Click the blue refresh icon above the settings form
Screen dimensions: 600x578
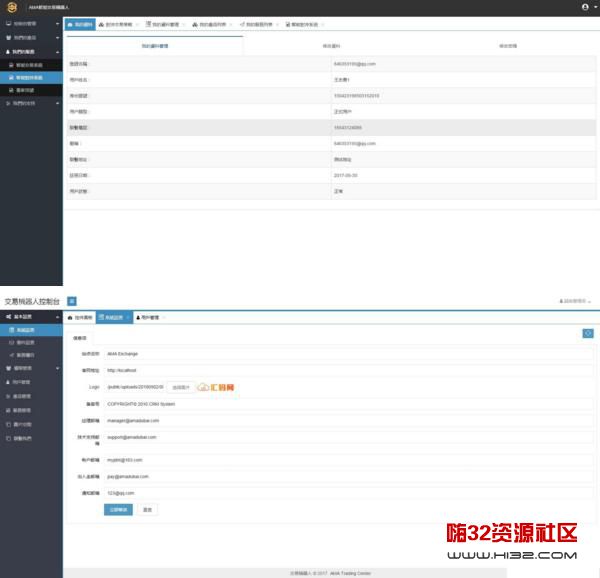pos(588,333)
